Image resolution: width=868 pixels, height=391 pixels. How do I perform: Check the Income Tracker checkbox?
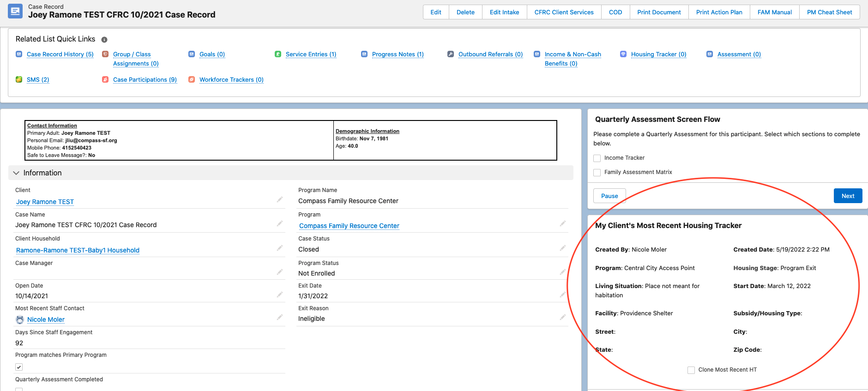point(597,158)
